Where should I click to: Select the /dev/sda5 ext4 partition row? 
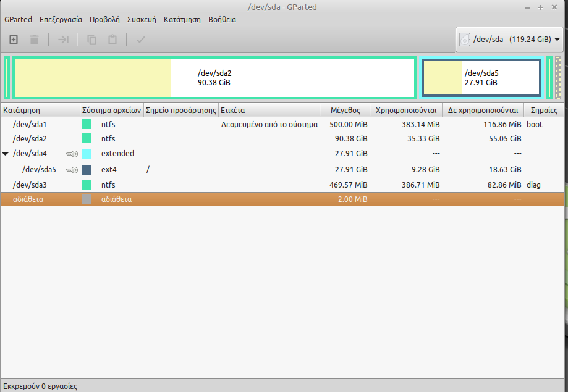click(282, 170)
